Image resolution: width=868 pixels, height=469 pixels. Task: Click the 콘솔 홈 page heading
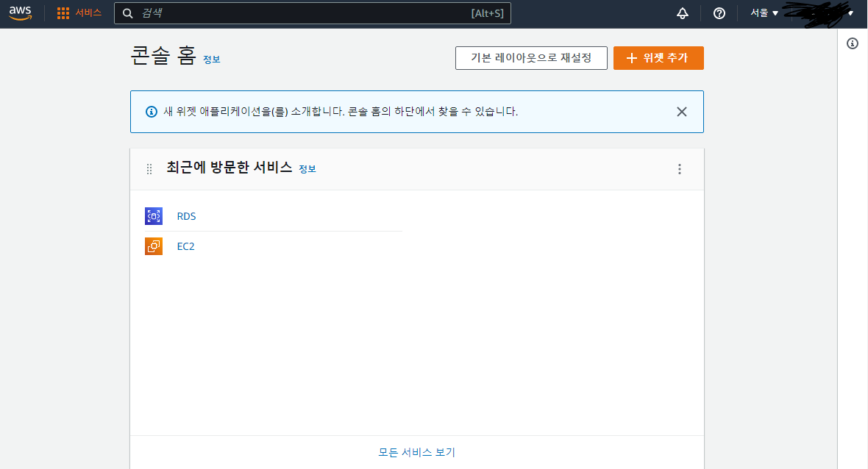163,56
